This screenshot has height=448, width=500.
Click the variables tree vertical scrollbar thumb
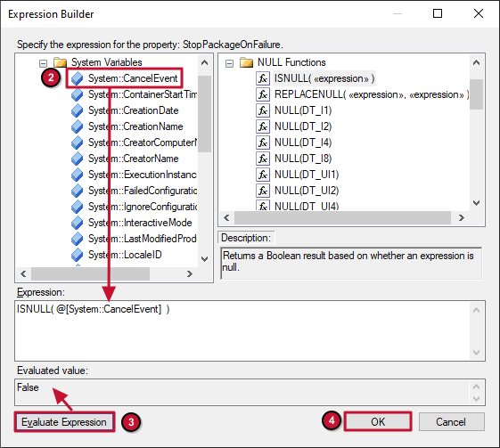(205, 114)
